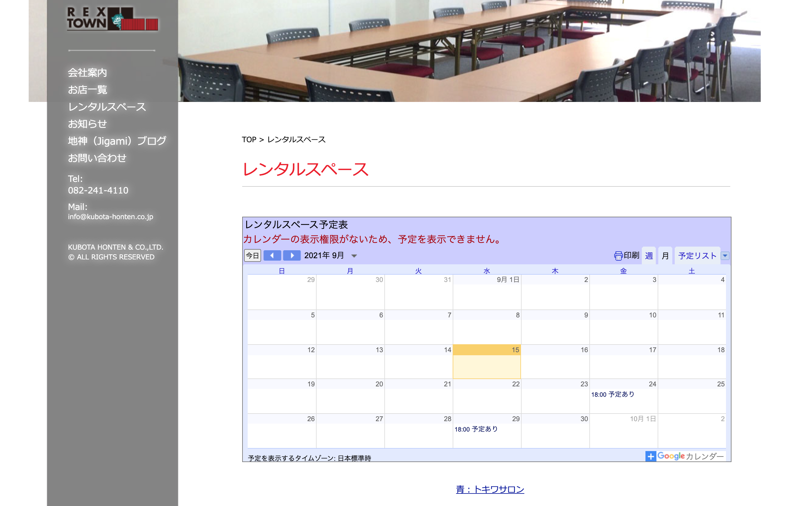Open お問い合わせ in the sidebar
This screenshot has height=506, width=812.
click(x=97, y=158)
